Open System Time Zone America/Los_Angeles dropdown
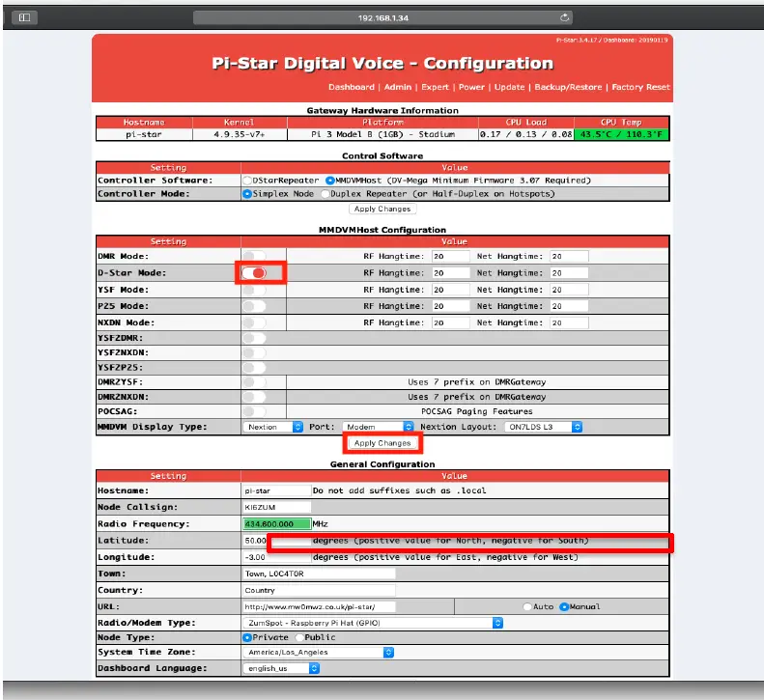Viewport: 764px width, 700px height. click(318, 653)
